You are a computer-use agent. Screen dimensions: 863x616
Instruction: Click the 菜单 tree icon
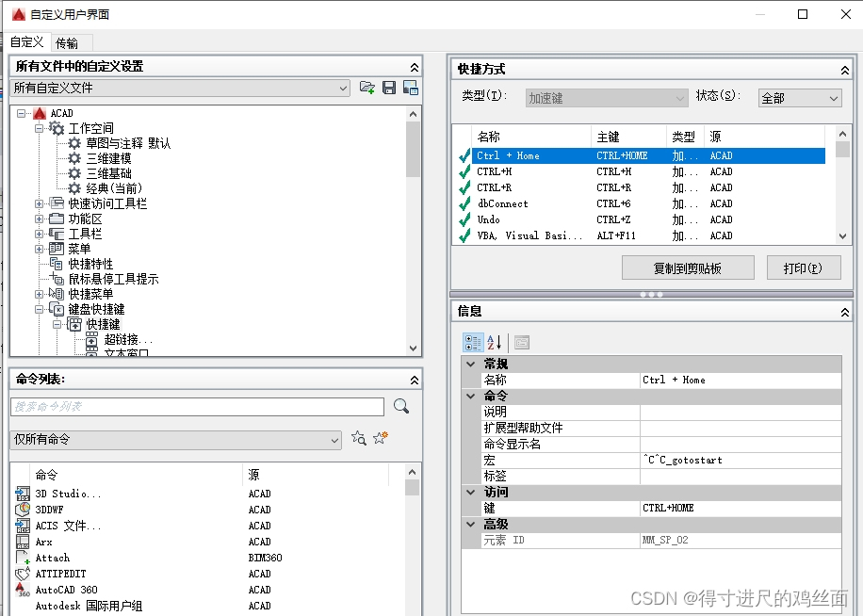click(x=57, y=249)
